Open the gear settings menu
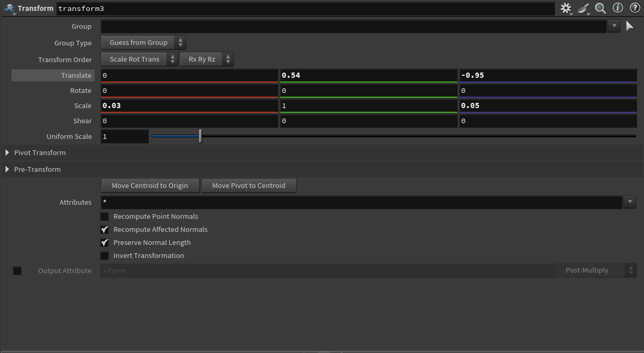The image size is (644, 353). (x=566, y=8)
